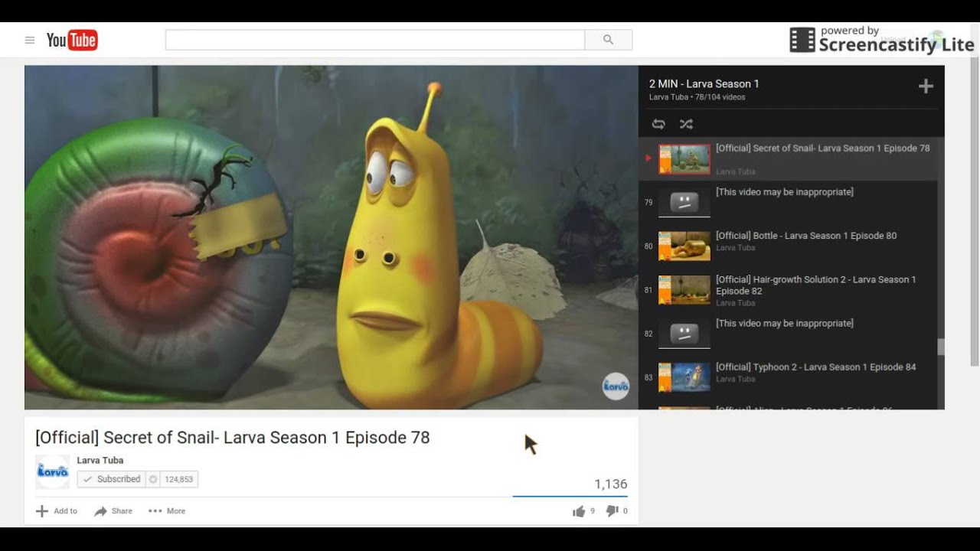Click the search magnifier button
980x551 pixels.
tap(608, 40)
